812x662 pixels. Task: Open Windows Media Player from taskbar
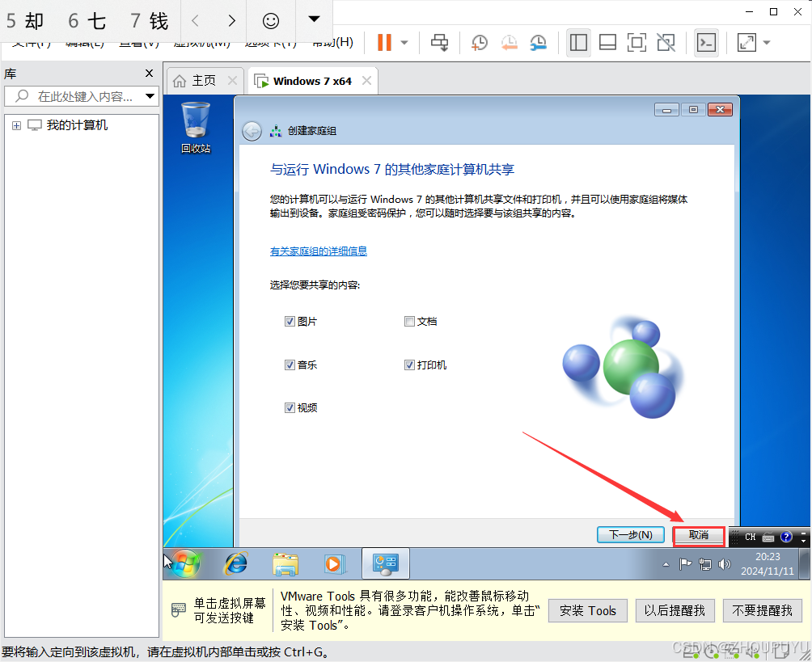(x=333, y=563)
